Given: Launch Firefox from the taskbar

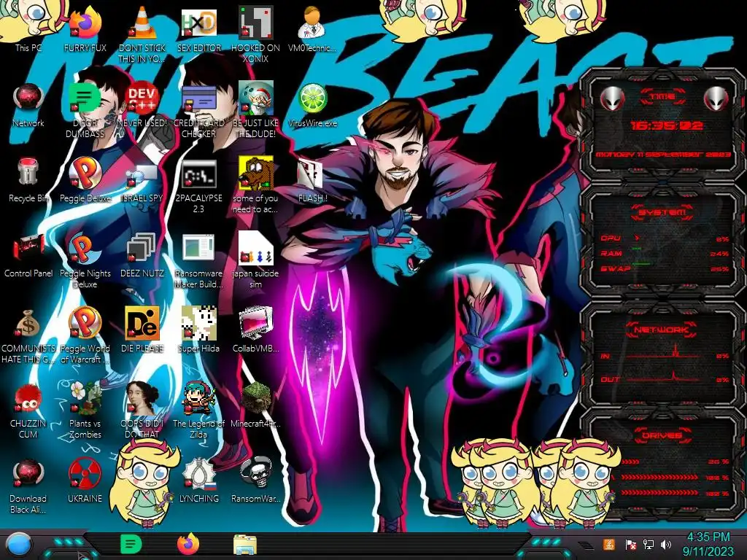Looking at the screenshot, I should 187,544.
